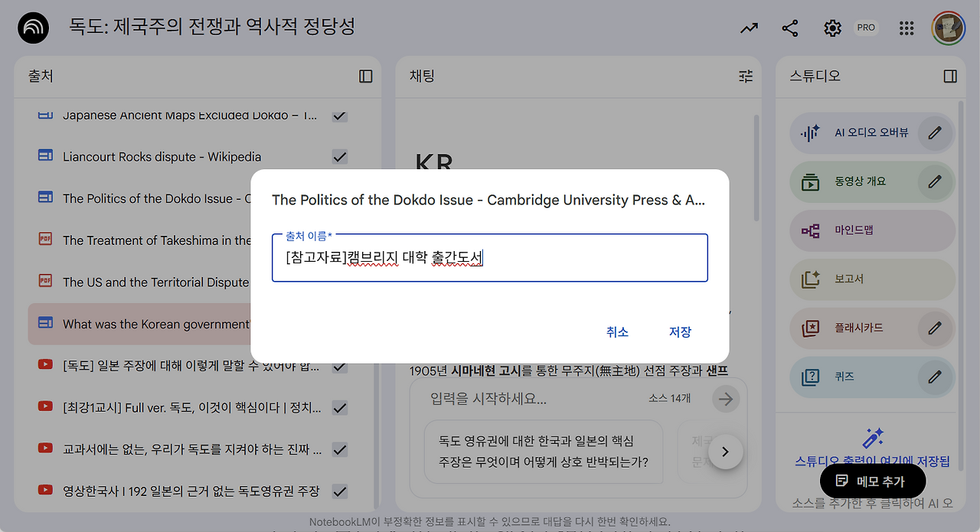This screenshot has height=532, width=980.
Task: Create a 보고서
Action: (x=873, y=279)
